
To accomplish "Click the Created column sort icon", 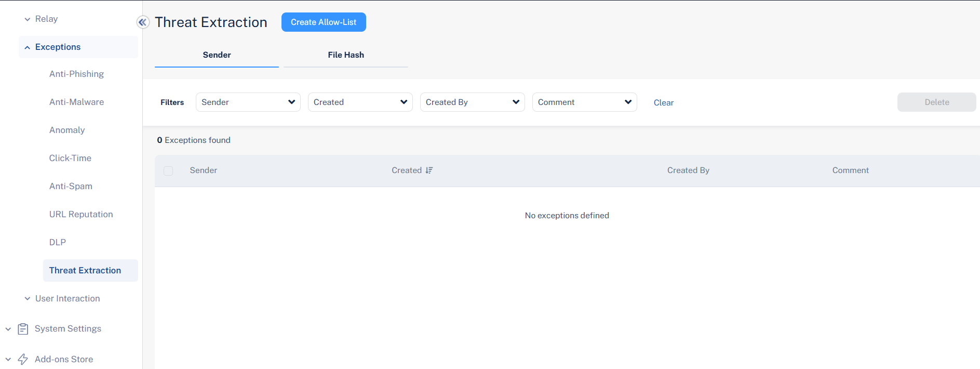I will [x=429, y=170].
